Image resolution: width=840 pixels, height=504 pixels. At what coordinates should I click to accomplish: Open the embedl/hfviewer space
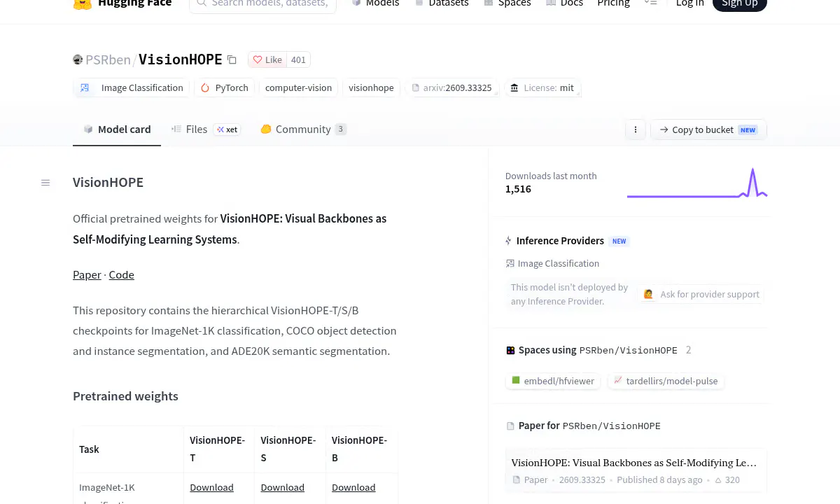(x=553, y=381)
